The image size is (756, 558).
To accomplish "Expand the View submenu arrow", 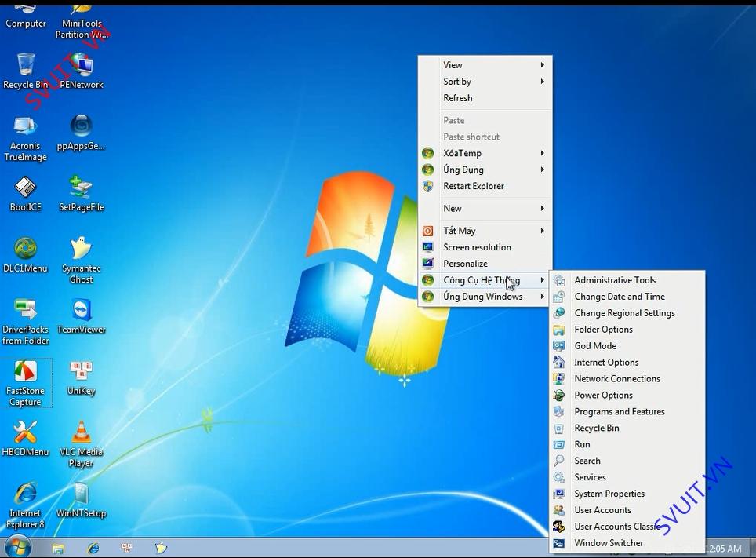I will (543, 64).
